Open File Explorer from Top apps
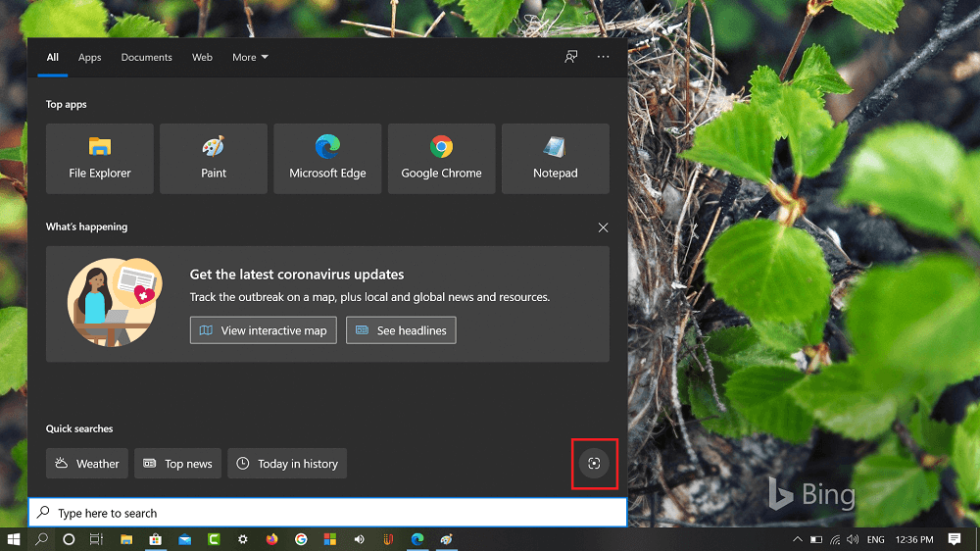Viewport: 980px width, 551px height. 99,158
